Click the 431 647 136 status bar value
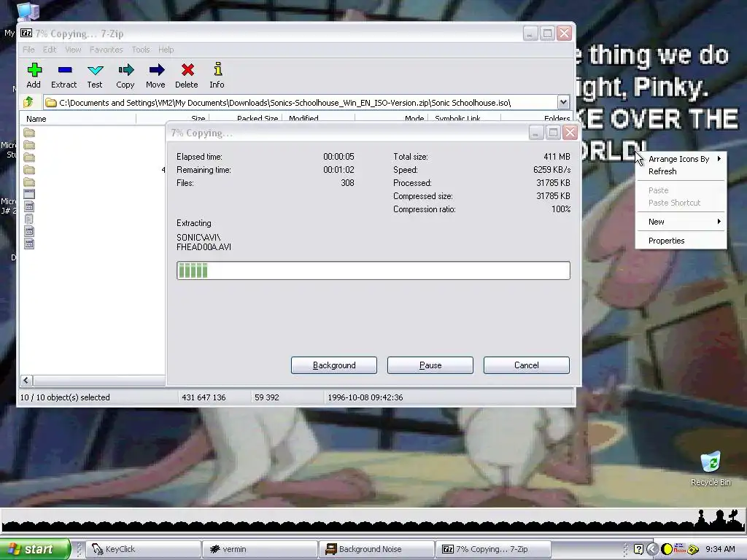 (204, 397)
